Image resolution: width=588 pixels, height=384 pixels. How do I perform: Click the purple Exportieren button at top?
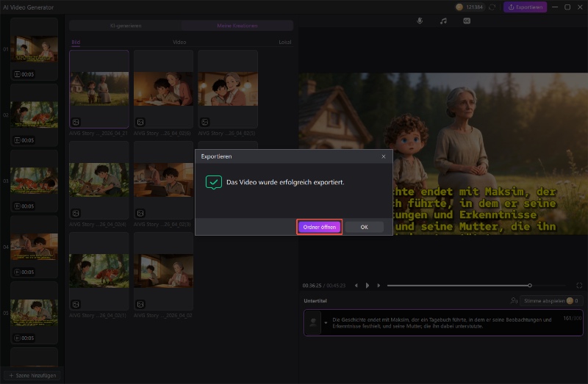click(x=526, y=7)
